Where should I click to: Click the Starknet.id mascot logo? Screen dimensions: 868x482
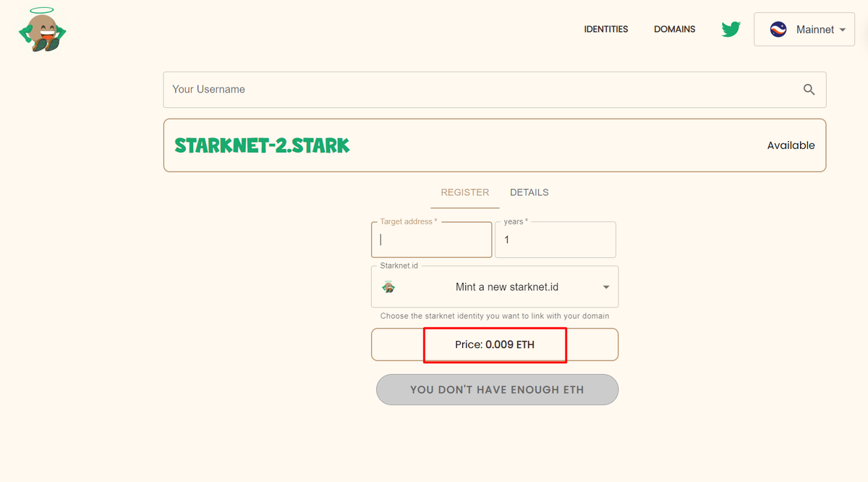click(x=42, y=30)
